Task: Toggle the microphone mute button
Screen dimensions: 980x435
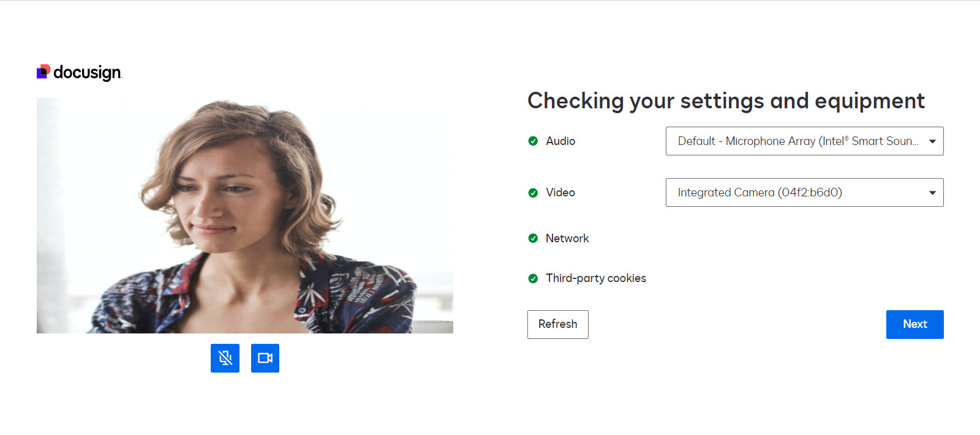Action: (225, 358)
